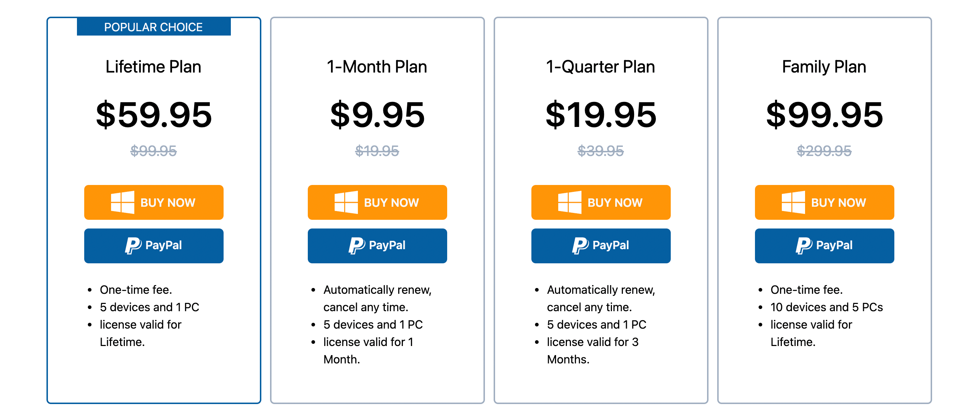Click PayPal logo icon under 1-Month Plan
Image resolution: width=980 pixels, height=420 pixels.
click(x=357, y=246)
